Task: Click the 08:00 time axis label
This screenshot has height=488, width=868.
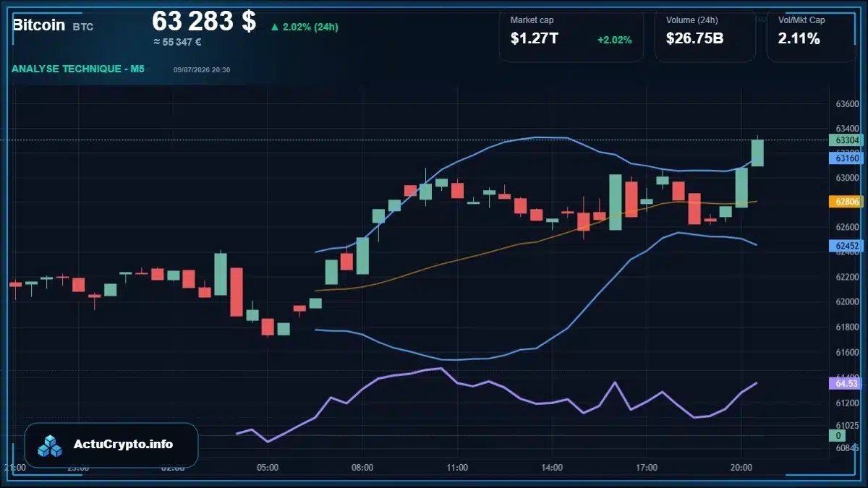Action: tap(362, 468)
